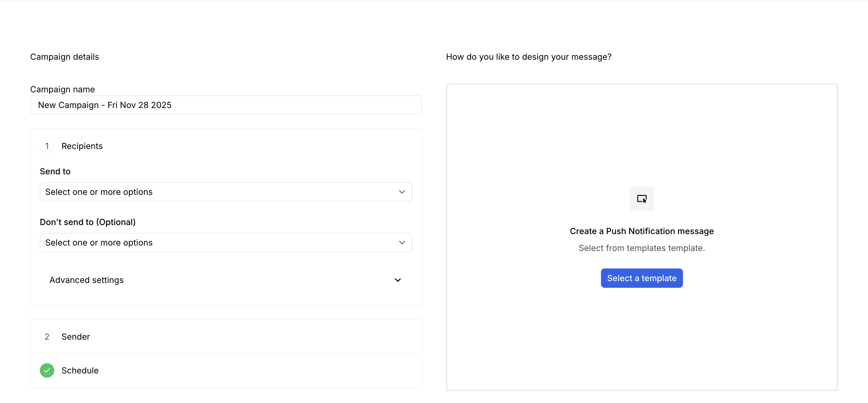Click the Send to label
This screenshot has height=403, width=868.
click(x=55, y=171)
